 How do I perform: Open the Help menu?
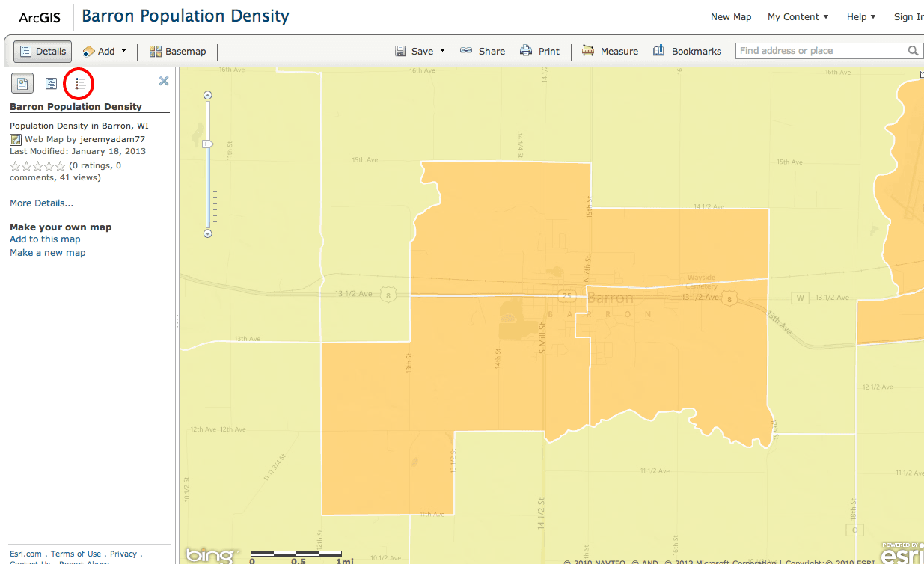[861, 16]
